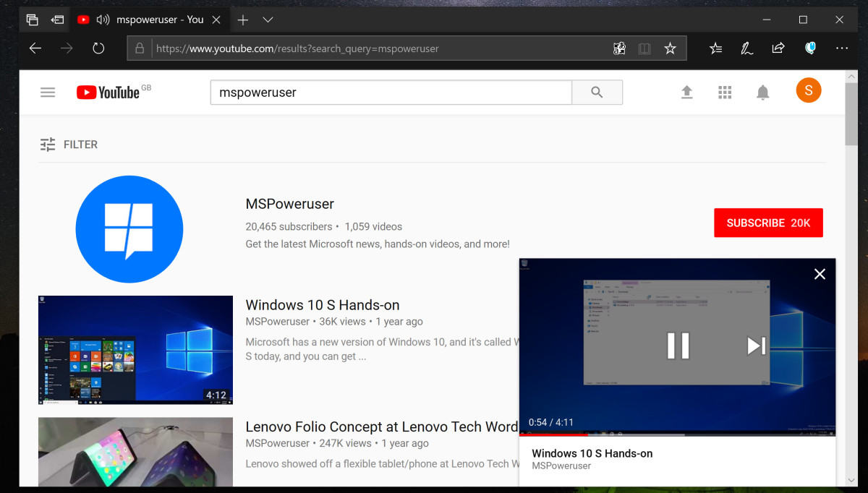Click the channel description 'Get the latest Microsoft news'
868x493 pixels.
pyautogui.click(x=378, y=244)
